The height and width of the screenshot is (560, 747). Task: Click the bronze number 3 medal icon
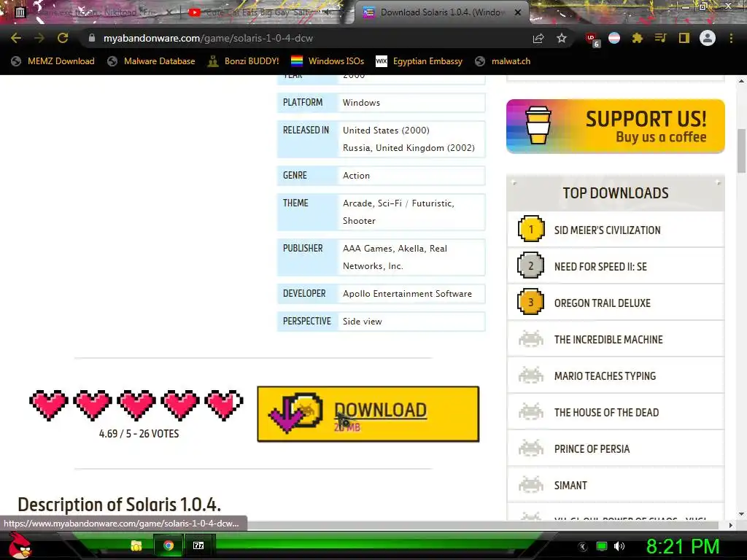coord(531,302)
